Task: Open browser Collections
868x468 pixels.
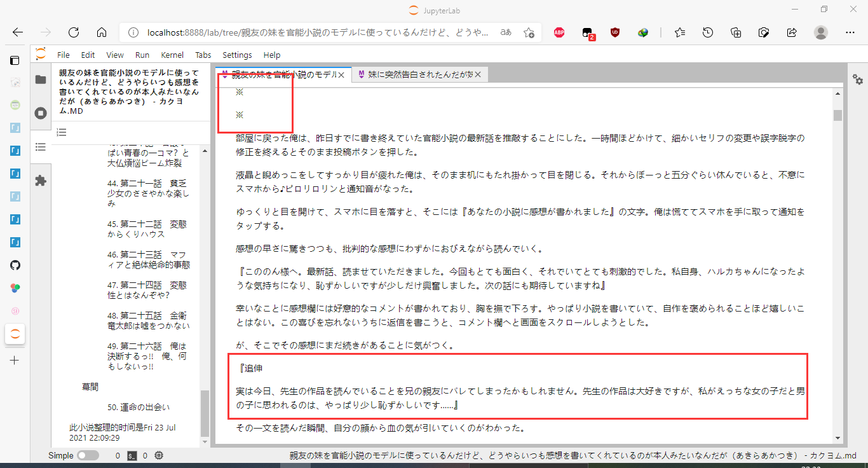Action: (736, 32)
